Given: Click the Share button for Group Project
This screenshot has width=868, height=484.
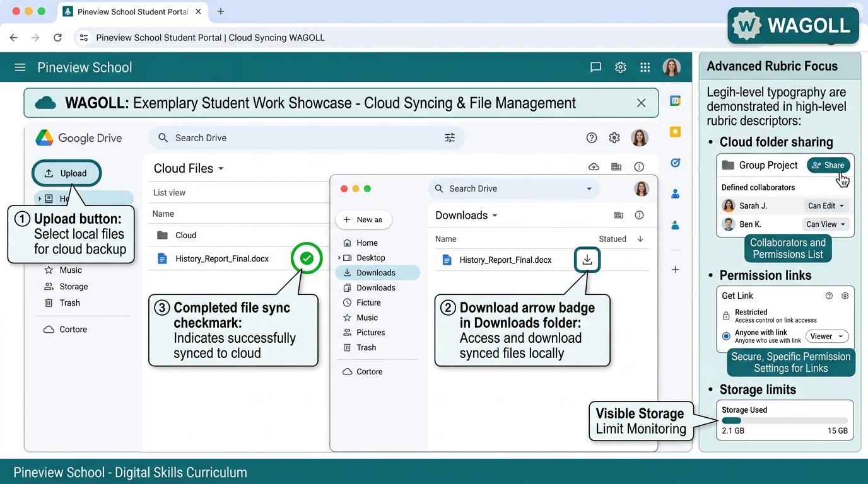Looking at the screenshot, I should pos(828,165).
